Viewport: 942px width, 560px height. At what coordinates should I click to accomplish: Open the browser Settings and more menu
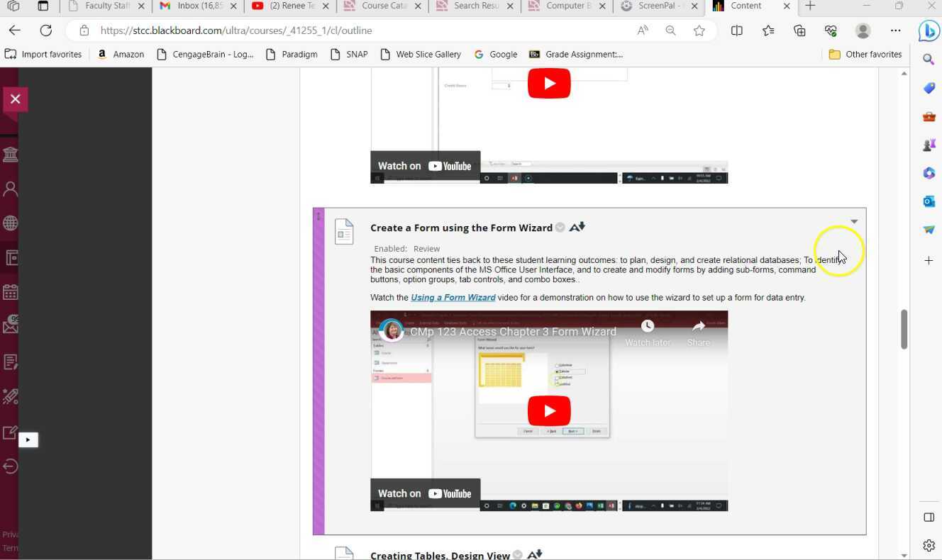895,30
